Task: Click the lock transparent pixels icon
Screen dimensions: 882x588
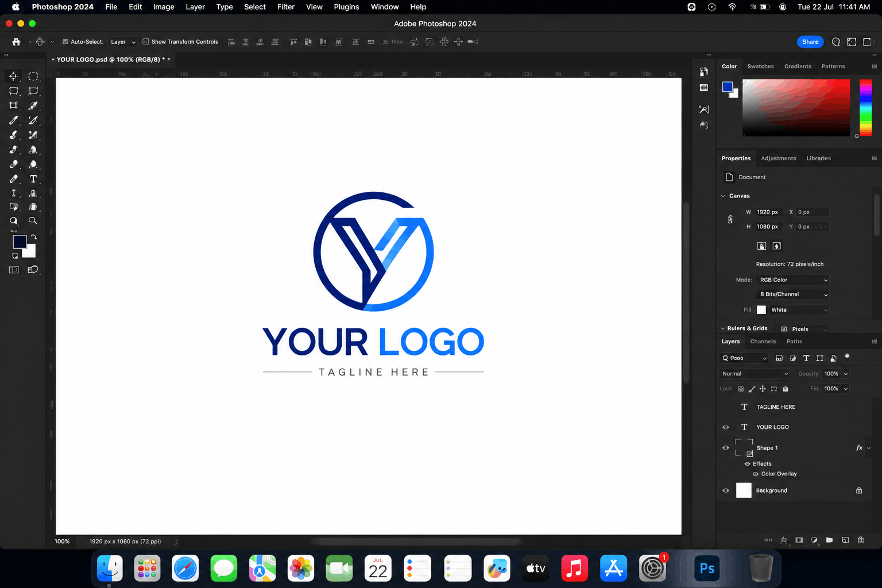Action: pyautogui.click(x=741, y=389)
